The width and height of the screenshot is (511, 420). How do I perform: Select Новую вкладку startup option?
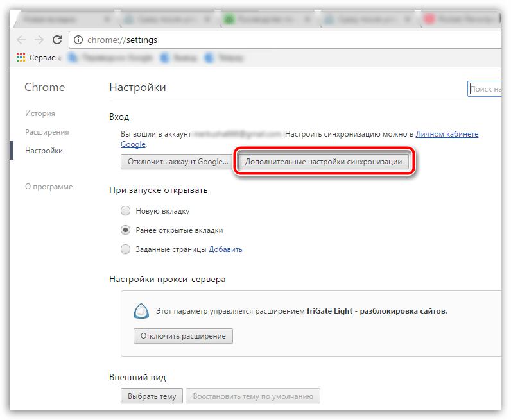(125, 211)
